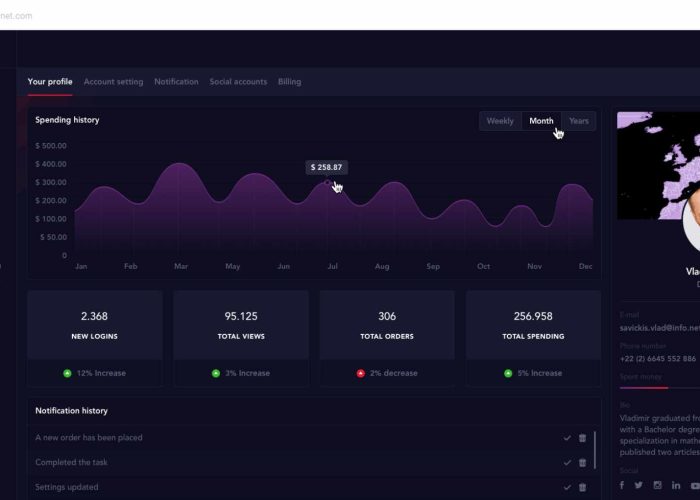700x500 pixels.
Task: Click the Facebook social icon
Action: [622, 485]
